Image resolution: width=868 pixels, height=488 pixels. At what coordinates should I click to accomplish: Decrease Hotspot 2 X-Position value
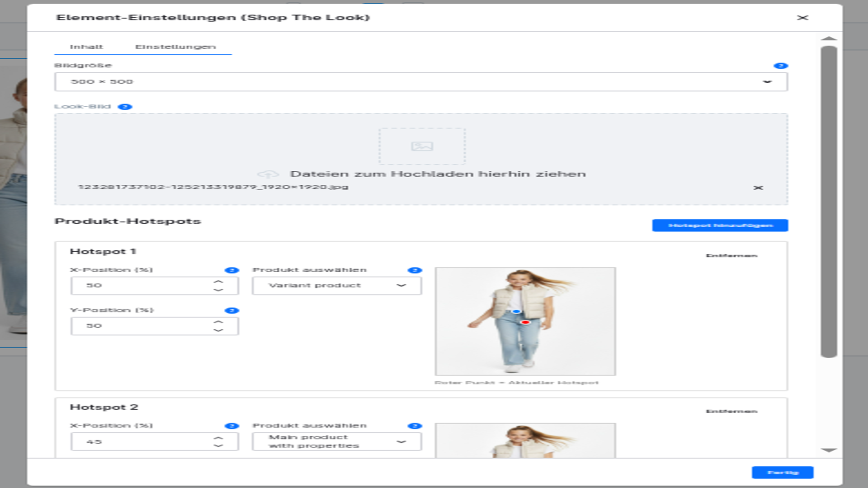point(218,446)
